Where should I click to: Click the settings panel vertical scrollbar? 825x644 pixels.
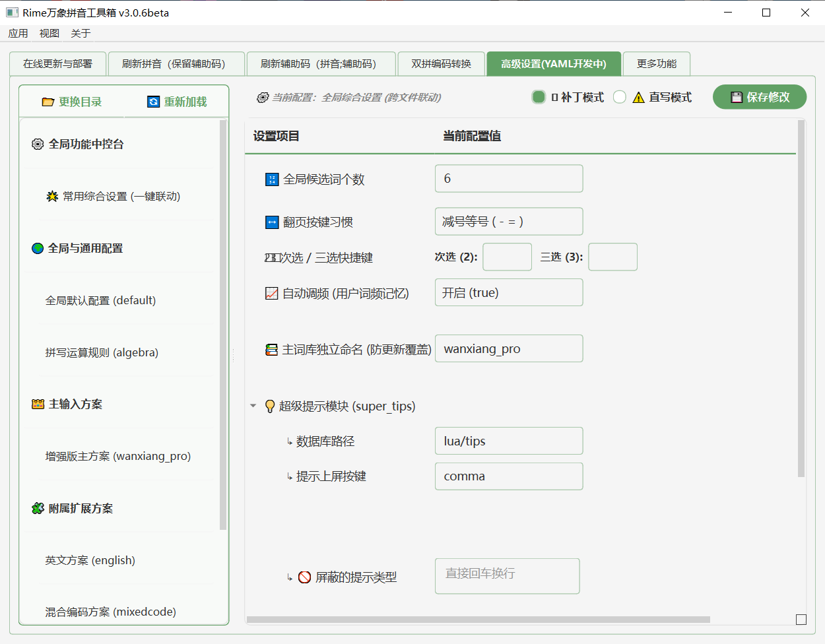pyautogui.click(x=801, y=298)
